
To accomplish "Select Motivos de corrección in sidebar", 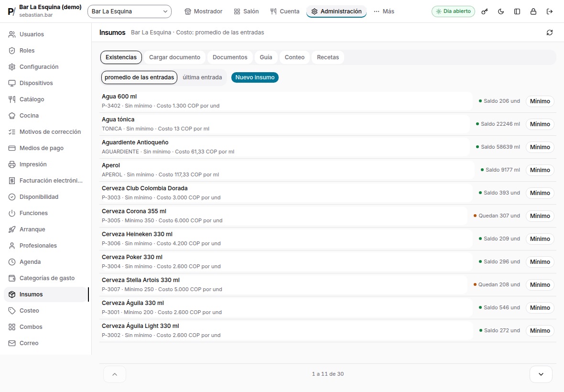I will click(x=46, y=131).
